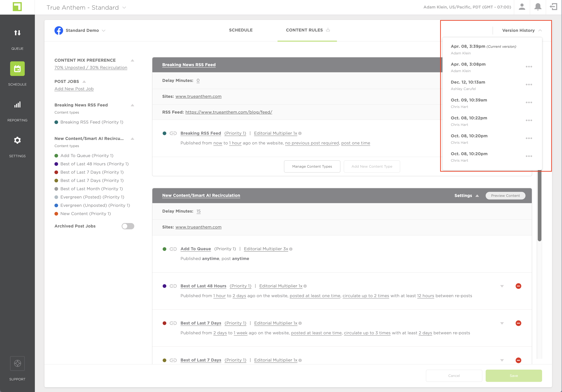Viewport: 562px width, 392px height.
Task: Click orange dot of New Content in sidebar
Action: 56,214
